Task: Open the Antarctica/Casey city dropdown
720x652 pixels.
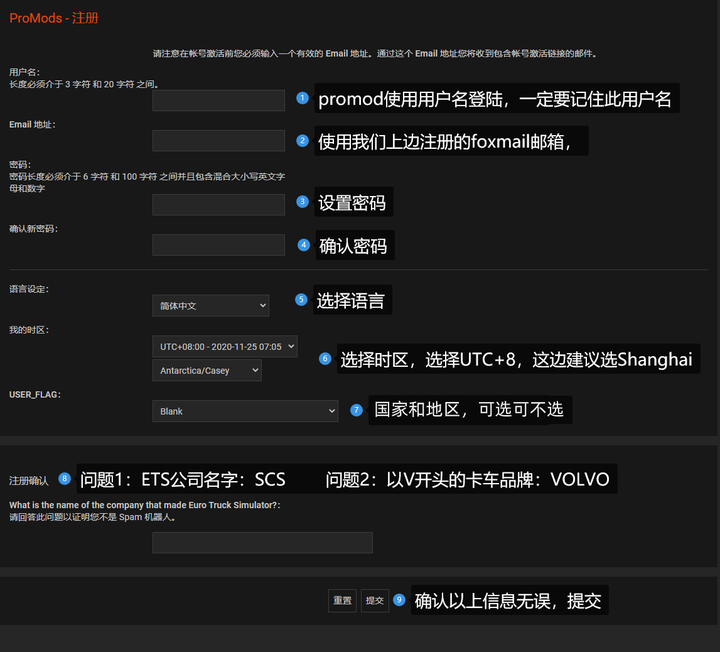Action: pos(207,371)
